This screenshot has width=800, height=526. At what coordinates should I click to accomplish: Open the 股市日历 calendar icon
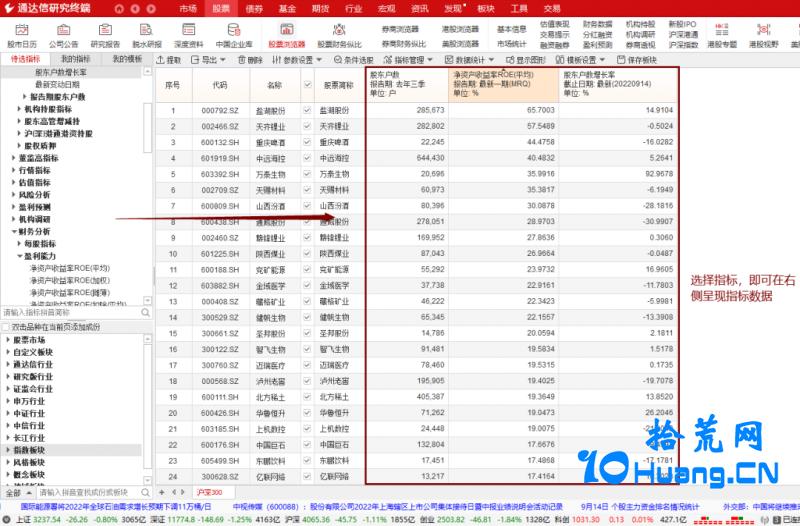[x=21, y=36]
